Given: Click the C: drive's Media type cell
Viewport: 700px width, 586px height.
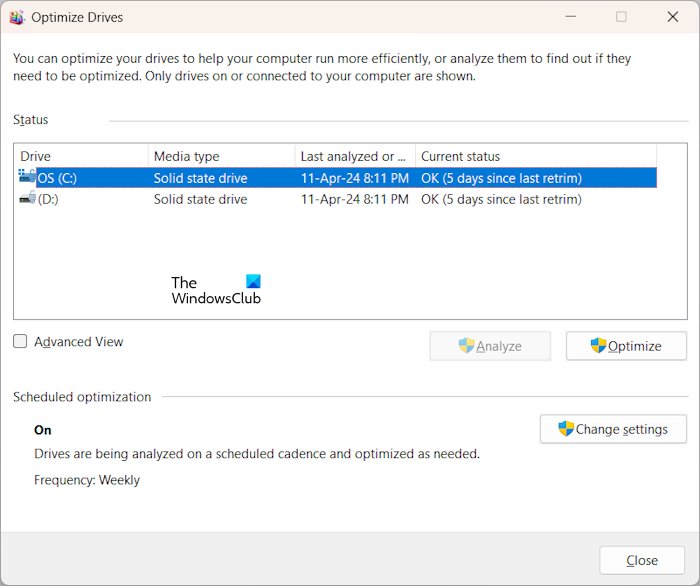Looking at the screenshot, I should point(200,178).
